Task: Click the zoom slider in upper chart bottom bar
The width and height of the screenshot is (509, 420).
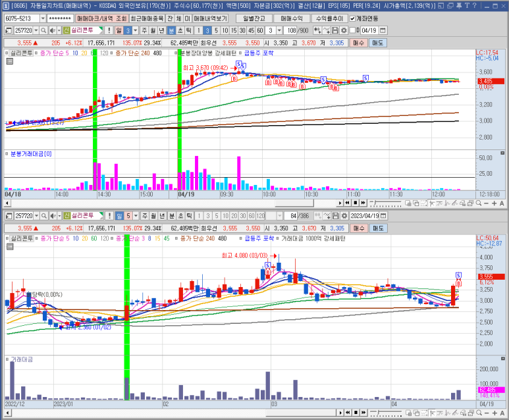Action: [x=386, y=203]
